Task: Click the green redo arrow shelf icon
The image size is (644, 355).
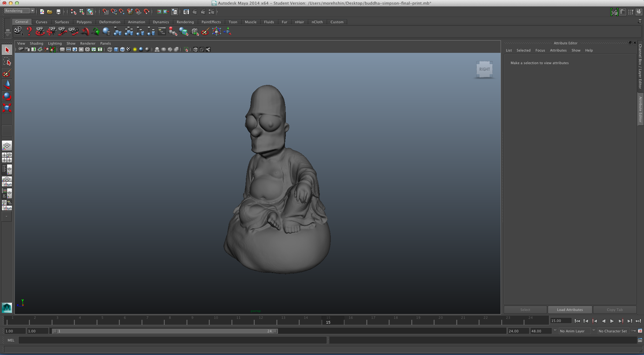Action: click(x=96, y=31)
